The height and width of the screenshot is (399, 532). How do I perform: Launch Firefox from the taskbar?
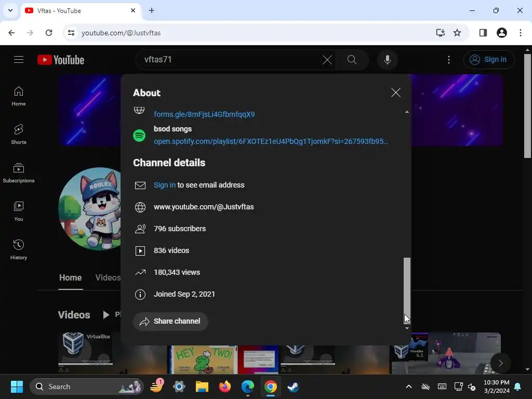coord(224,387)
